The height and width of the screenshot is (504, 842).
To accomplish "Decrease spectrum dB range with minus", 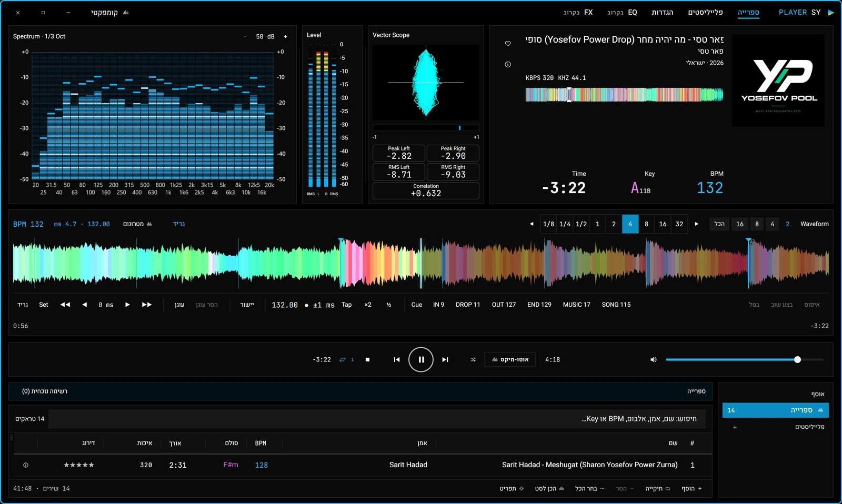I will (x=245, y=37).
